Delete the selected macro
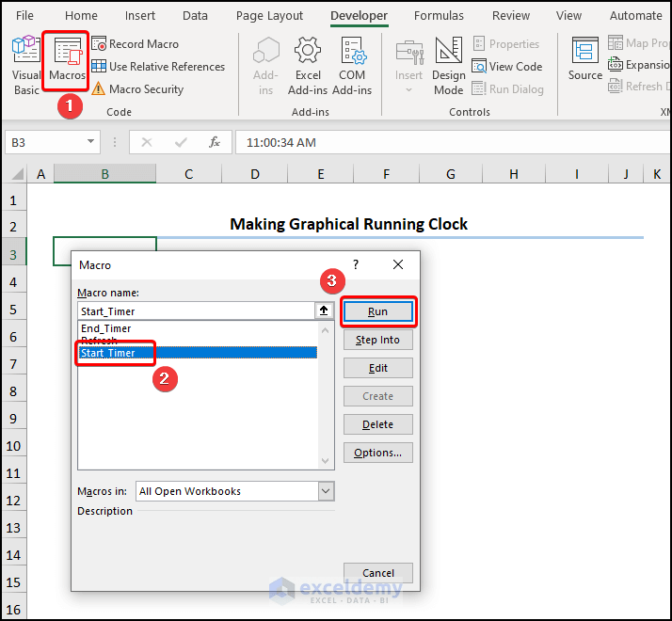Viewport: 672px width, 621px height. coord(378,424)
